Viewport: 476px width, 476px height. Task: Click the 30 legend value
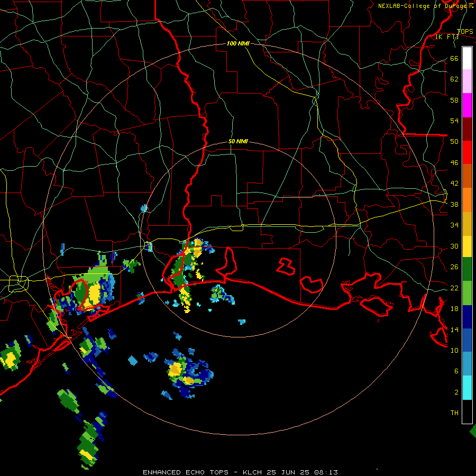pos(454,246)
